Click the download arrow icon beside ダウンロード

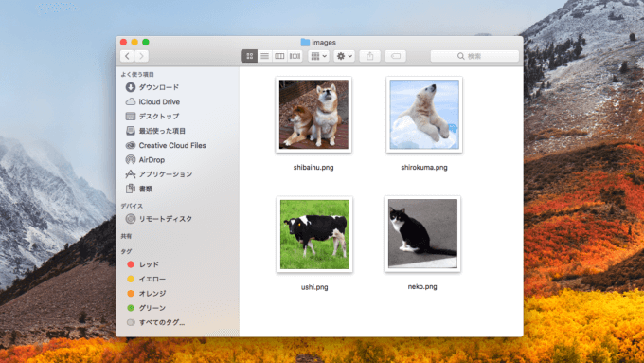click(x=130, y=87)
